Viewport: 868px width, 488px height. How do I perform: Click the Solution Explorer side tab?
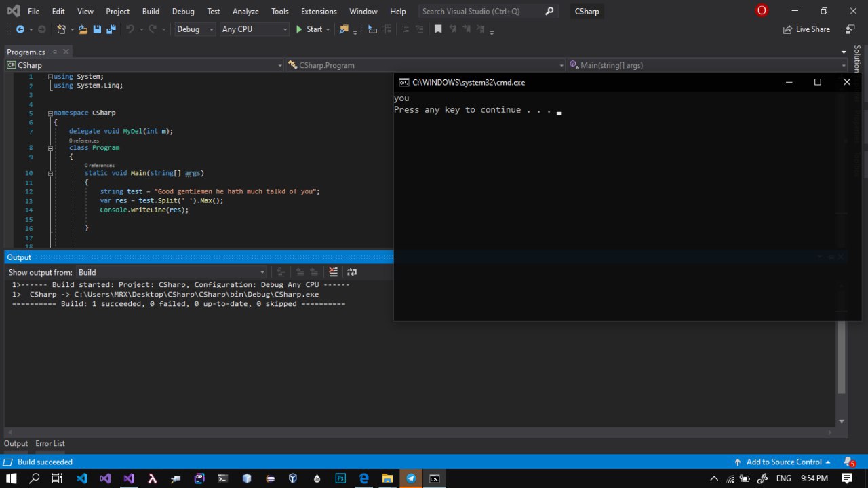(x=857, y=59)
